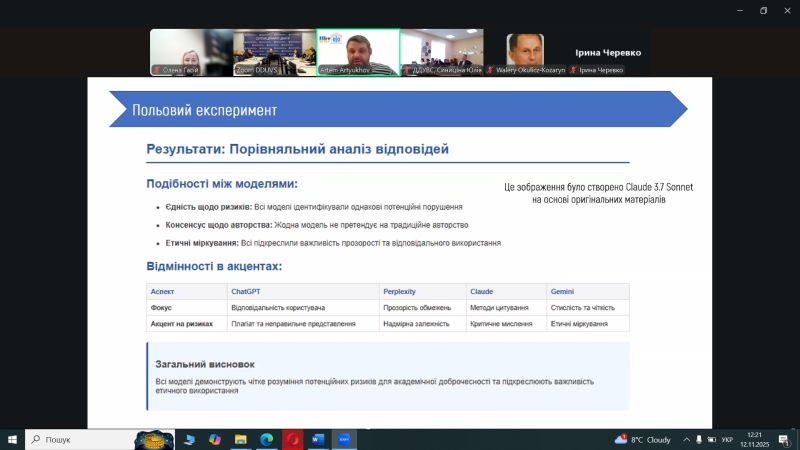
Task: Select Walery Okulicz-Kozaryn's video thumbnail
Action: 525,52
